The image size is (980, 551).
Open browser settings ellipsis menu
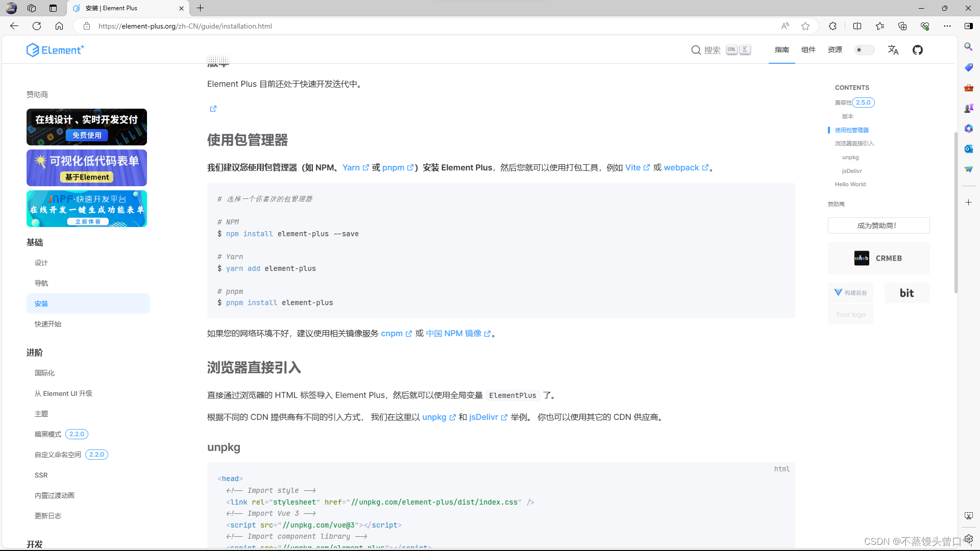947,26
